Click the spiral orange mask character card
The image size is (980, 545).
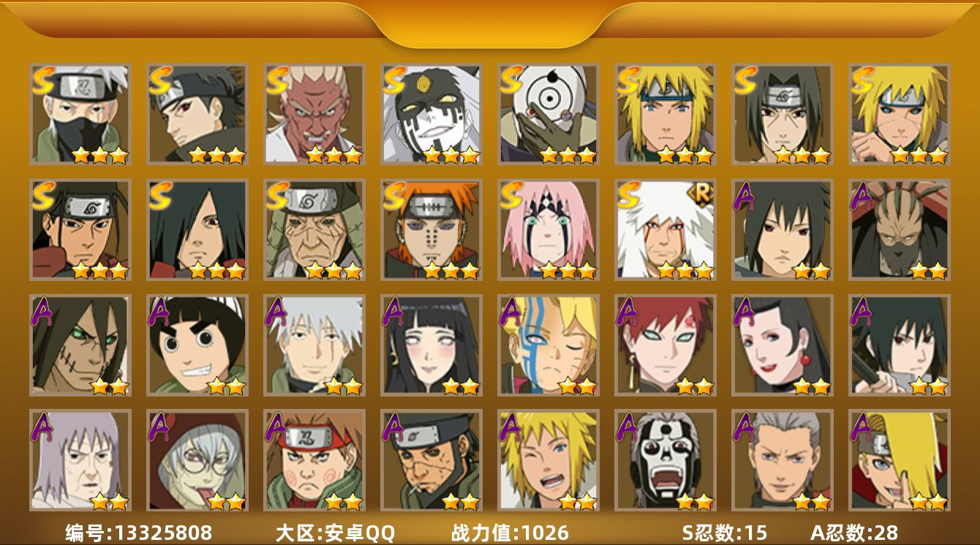548,113
